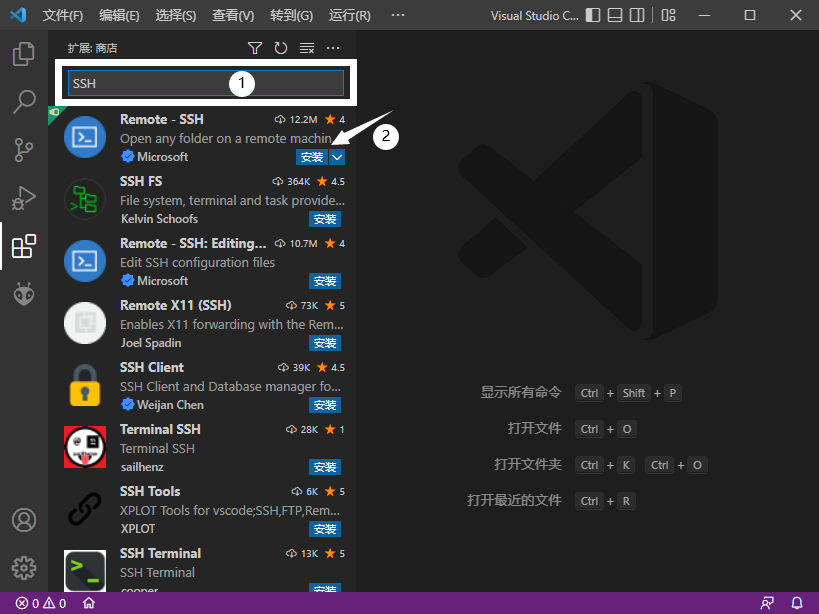Click the SSH FS extension icon
The image size is (819, 614).
click(85, 199)
